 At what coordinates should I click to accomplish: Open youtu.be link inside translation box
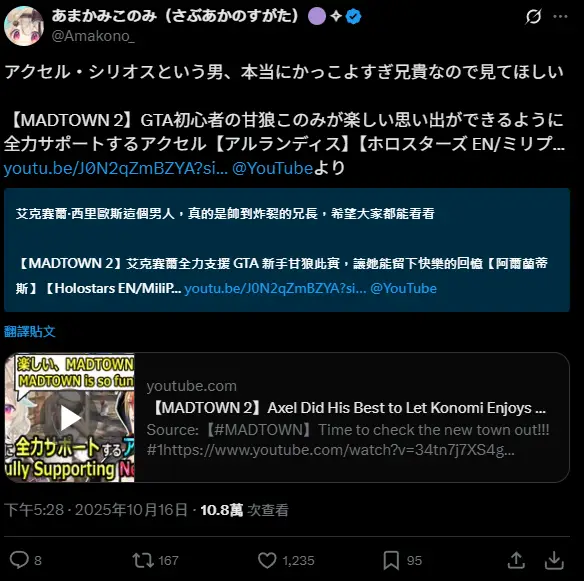275,288
